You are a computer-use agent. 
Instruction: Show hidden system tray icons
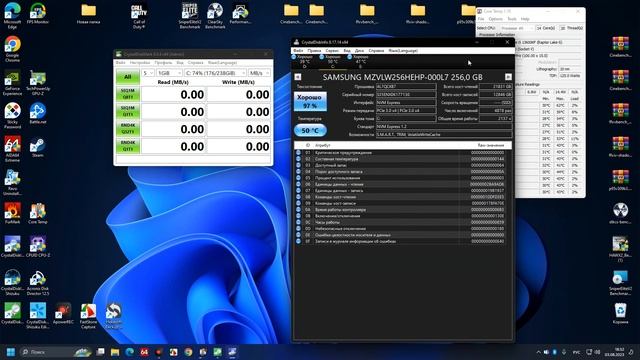[538, 352]
